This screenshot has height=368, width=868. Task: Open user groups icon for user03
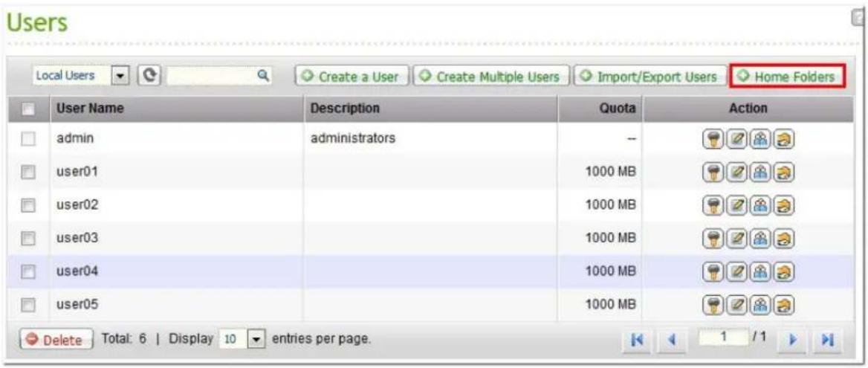point(759,239)
